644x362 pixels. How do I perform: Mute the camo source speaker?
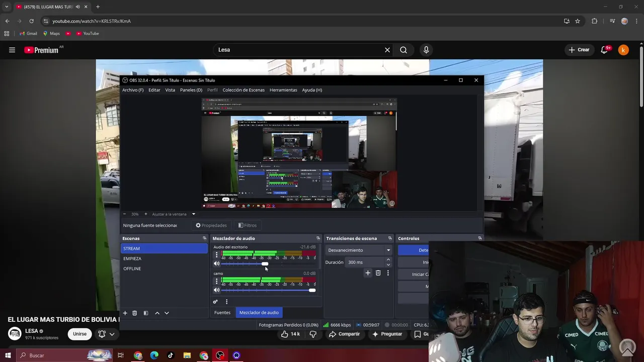click(217, 290)
